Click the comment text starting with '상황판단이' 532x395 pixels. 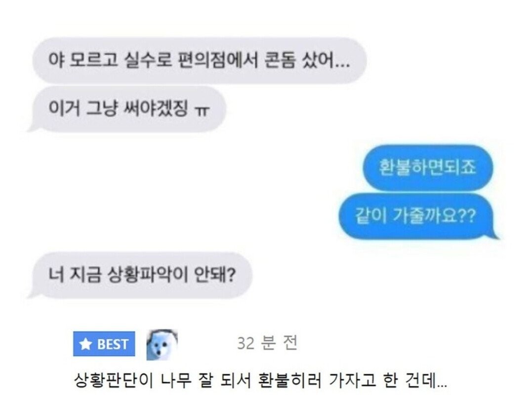(x=260, y=380)
